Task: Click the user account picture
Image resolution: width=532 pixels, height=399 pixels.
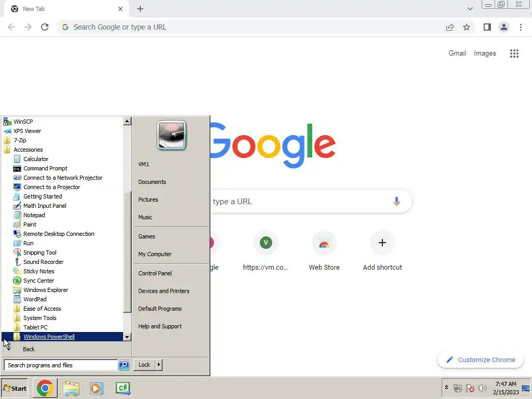Action: pyautogui.click(x=171, y=135)
